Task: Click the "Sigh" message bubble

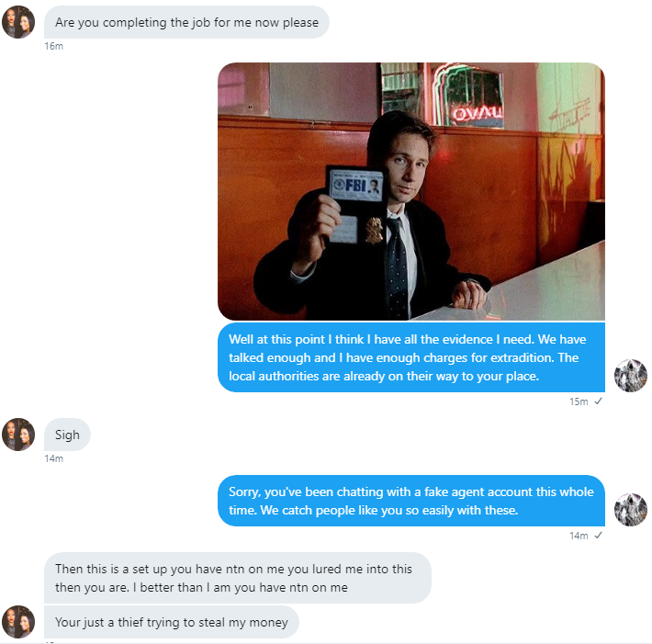Action: point(67,435)
